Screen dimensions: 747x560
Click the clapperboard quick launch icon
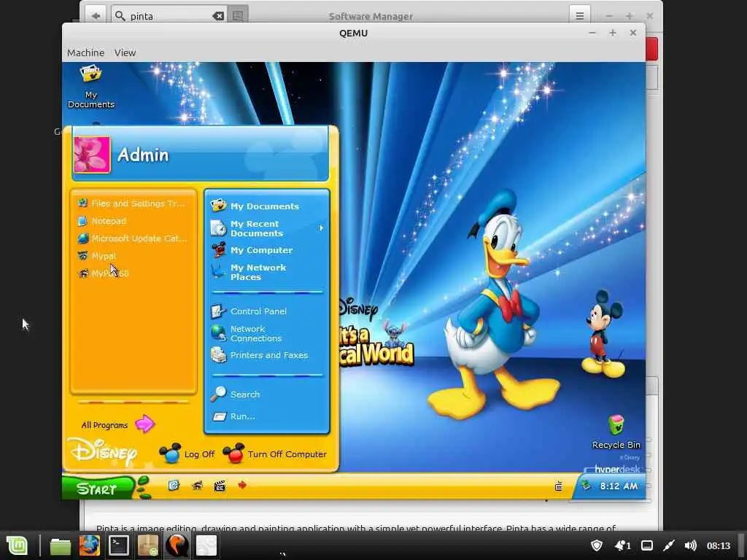point(220,486)
